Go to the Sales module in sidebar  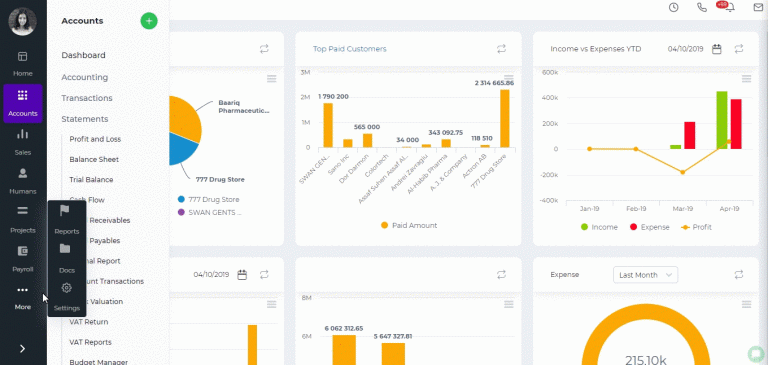pos(23,142)
